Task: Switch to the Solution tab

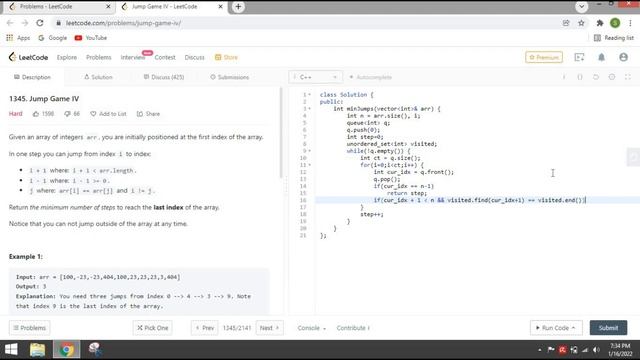Action: coord(98,77)
